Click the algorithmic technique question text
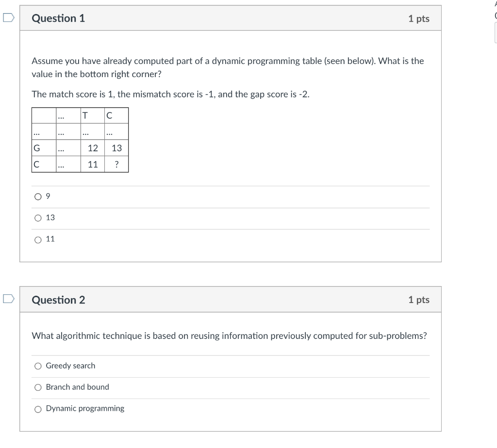 [229, 336]
